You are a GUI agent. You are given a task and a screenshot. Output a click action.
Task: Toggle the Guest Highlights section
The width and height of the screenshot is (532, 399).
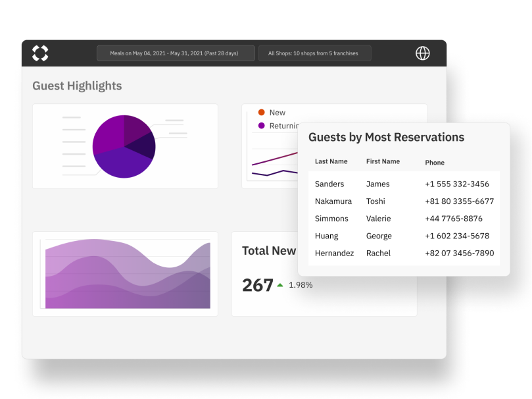click(x=77, y=86)
